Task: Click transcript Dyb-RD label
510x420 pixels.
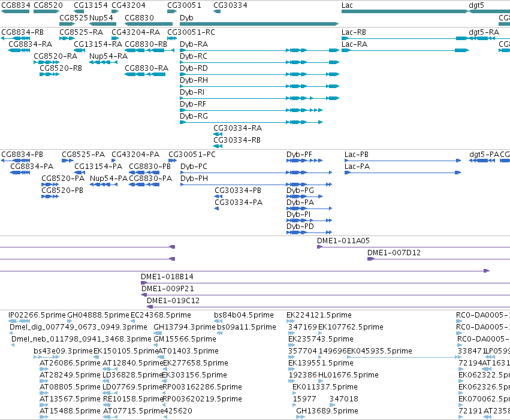Action: pos(194,68)
